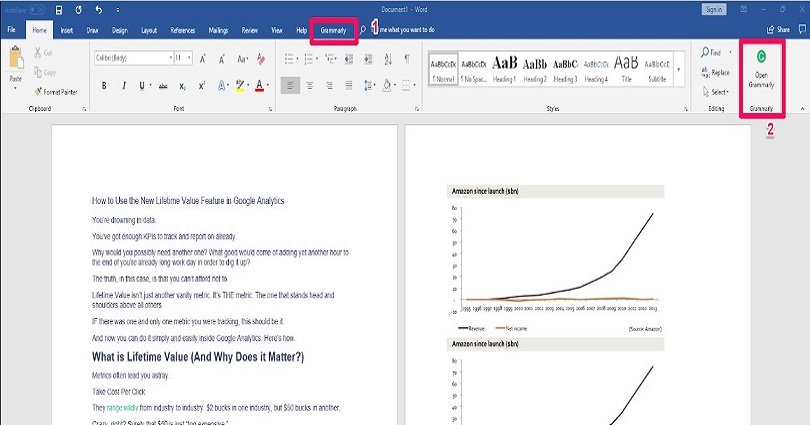Decrease paragraph indent
The height and width of the screenshot is (425, 810).
[x=349, y=59]
